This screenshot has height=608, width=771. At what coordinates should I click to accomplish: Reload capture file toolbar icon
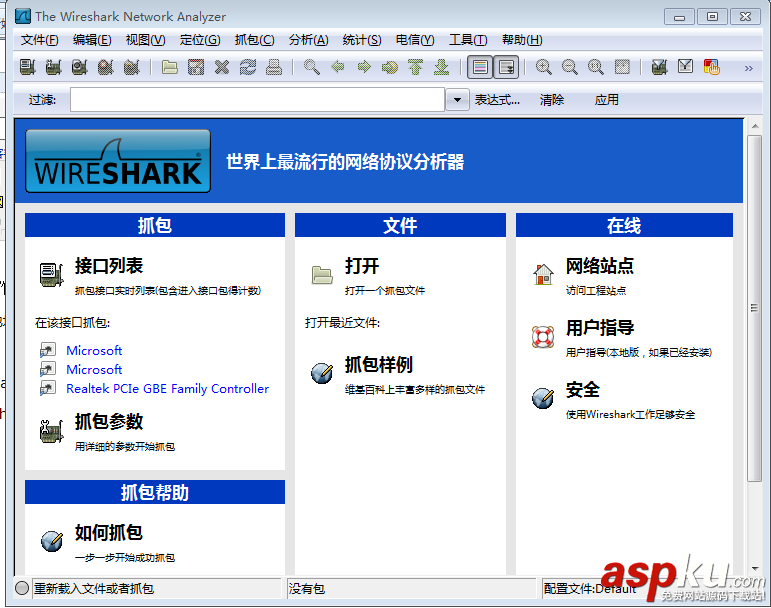coord(248,66)
